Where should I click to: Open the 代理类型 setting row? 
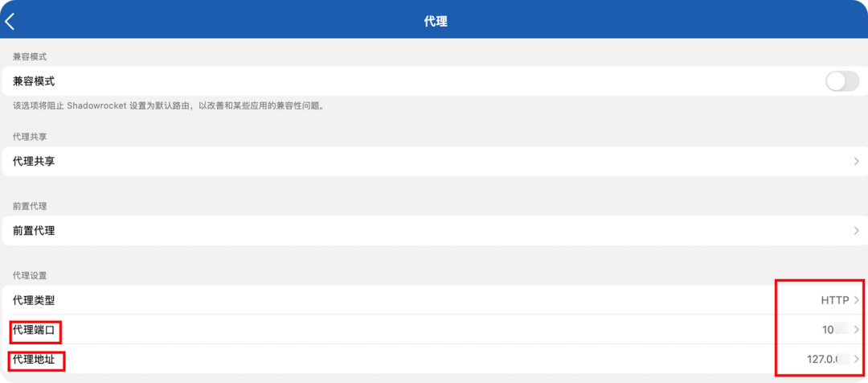[x=434, y=300]
